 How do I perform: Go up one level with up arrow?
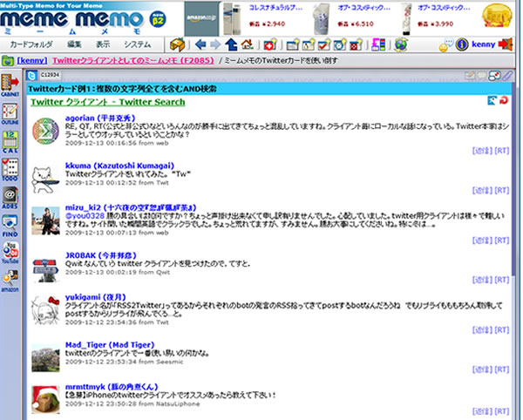click(x=231, y=44)
